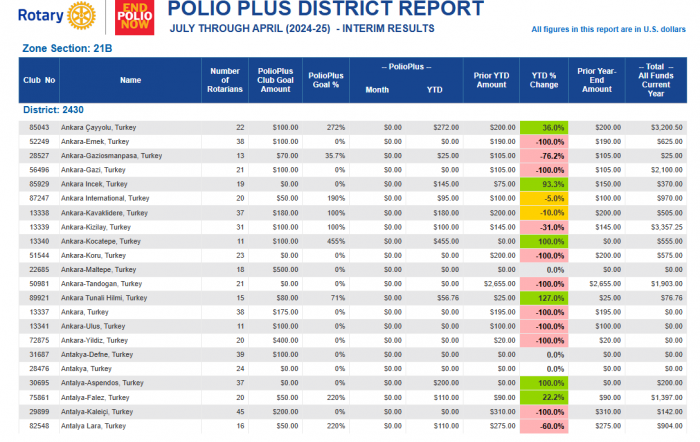
Task: Click the Total All Funds Current Year header
Action: click(x=656, y=80)
